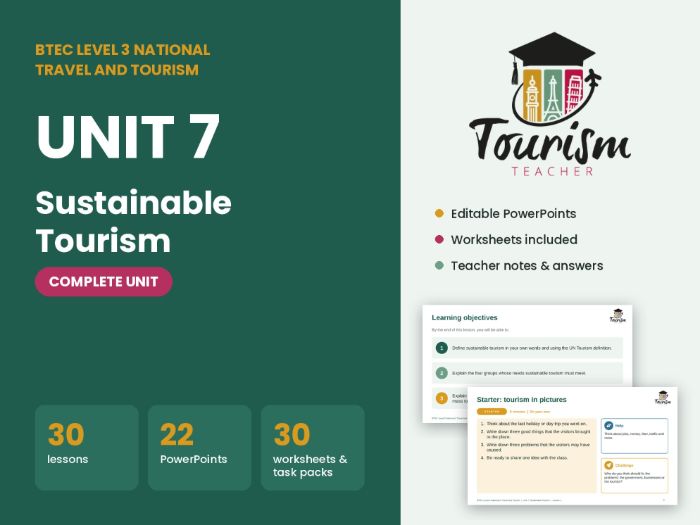
Task: Click the leaning tower panel in the logo
Action: (573, 93)
